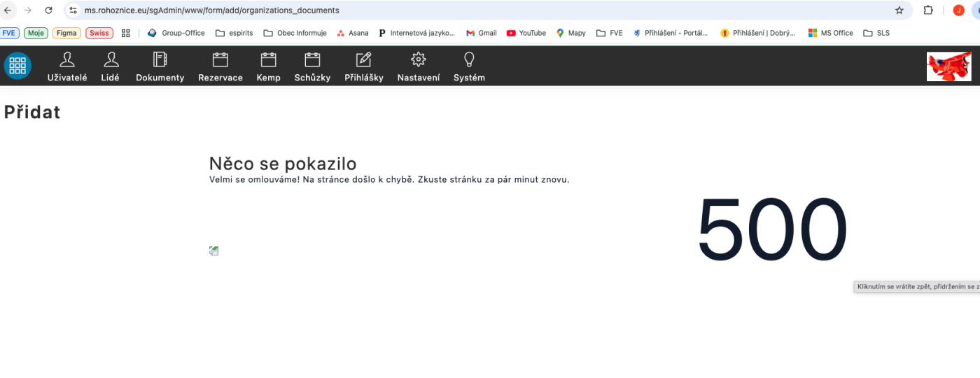Open the Kemp navigation item
This screenshot has width=980, height=378.
(268, 60)
